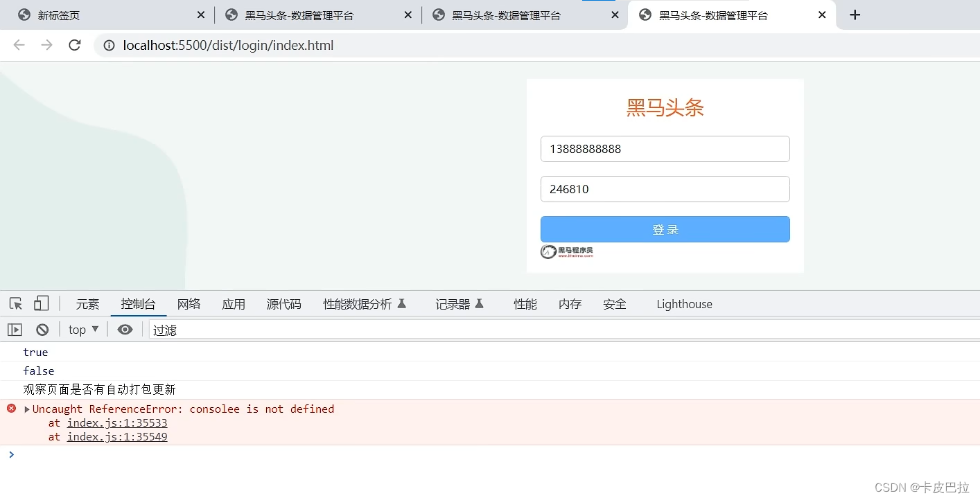Click the globe favicon on the 新标签页 tab
The width and height of the screenshot is (980, 500).
(24, 15)
